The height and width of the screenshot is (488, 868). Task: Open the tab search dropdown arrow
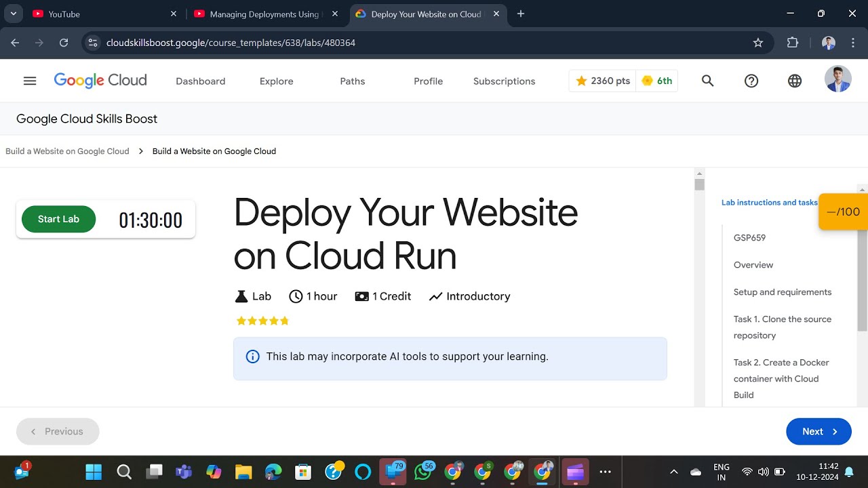tap(14, 14)
